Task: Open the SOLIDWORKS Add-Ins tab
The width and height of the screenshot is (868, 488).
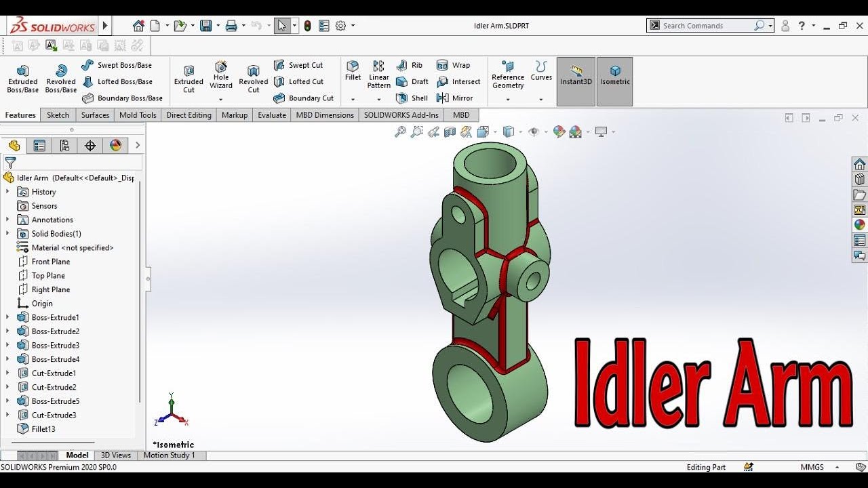Action: (401, 115)
